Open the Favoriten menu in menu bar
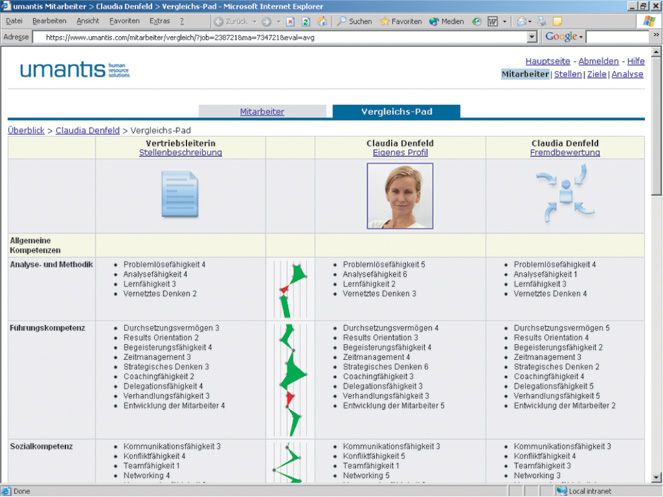This screenshot has height=497, width=663. pyautogui.click(x=124, y=21)
